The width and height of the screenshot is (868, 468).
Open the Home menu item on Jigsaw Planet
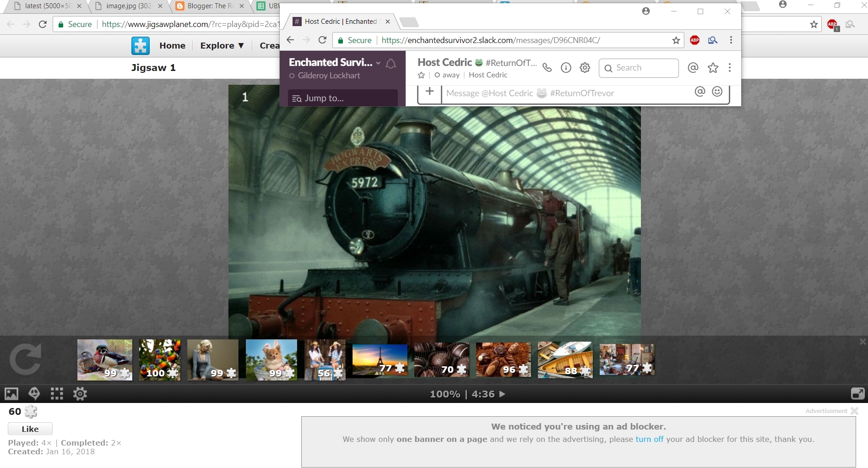[x=172, y=45]
